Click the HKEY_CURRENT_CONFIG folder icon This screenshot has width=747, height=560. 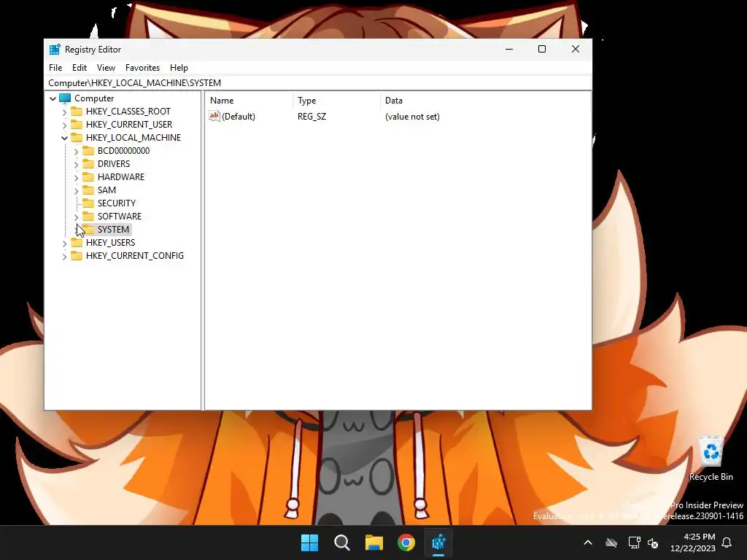pos(76,256)
